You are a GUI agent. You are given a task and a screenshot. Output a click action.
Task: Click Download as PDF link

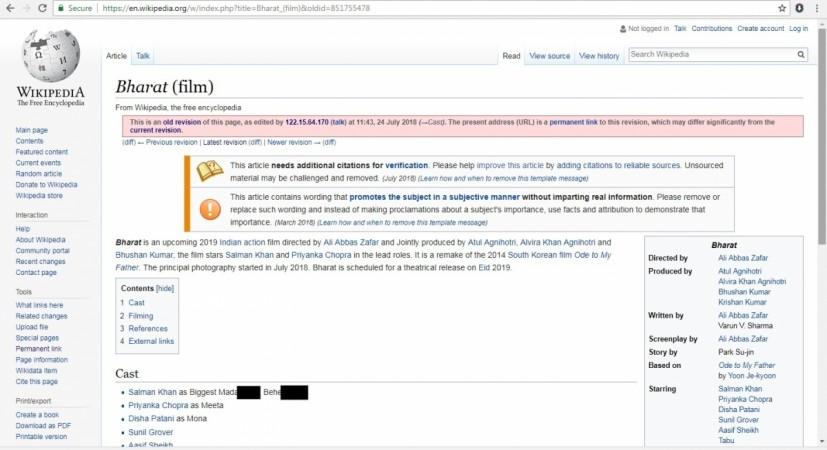click(x=43, y=426)
